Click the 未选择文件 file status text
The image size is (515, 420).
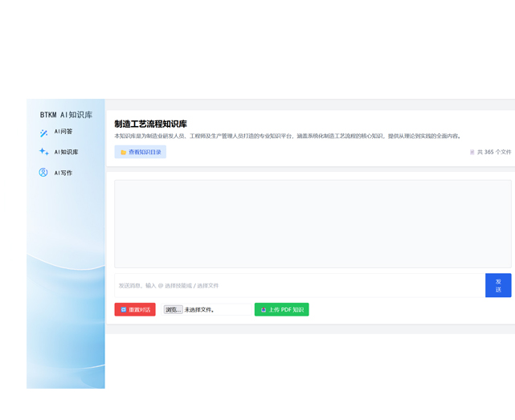[x=200, y=309]
